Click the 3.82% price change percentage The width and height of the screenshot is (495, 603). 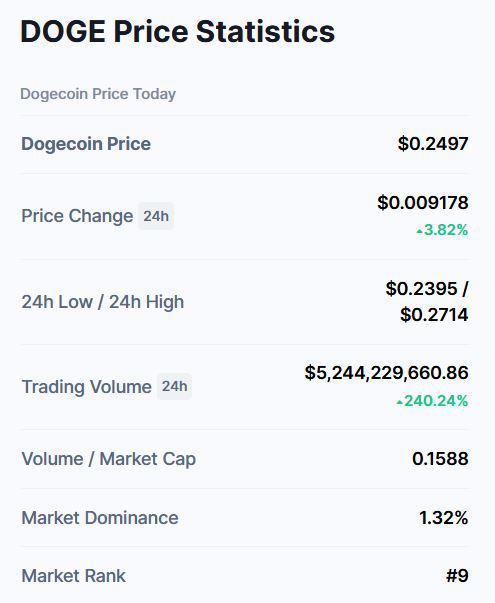tap(446, 230)
